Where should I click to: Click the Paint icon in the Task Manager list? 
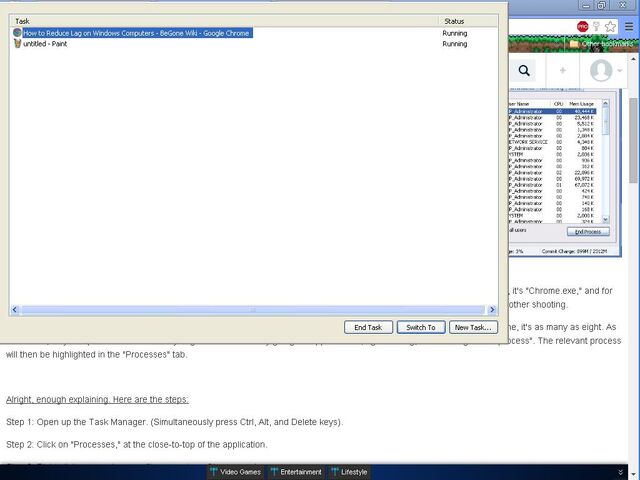(x=17, y=43)
